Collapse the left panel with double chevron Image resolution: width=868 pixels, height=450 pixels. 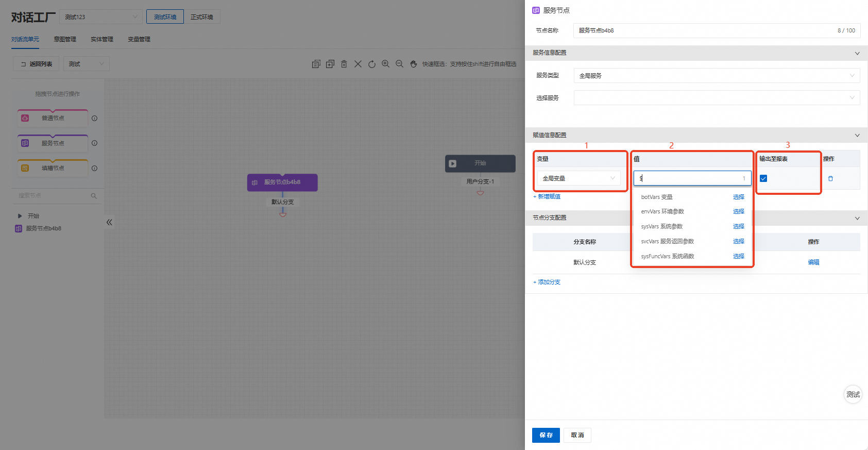coord(109,222)
